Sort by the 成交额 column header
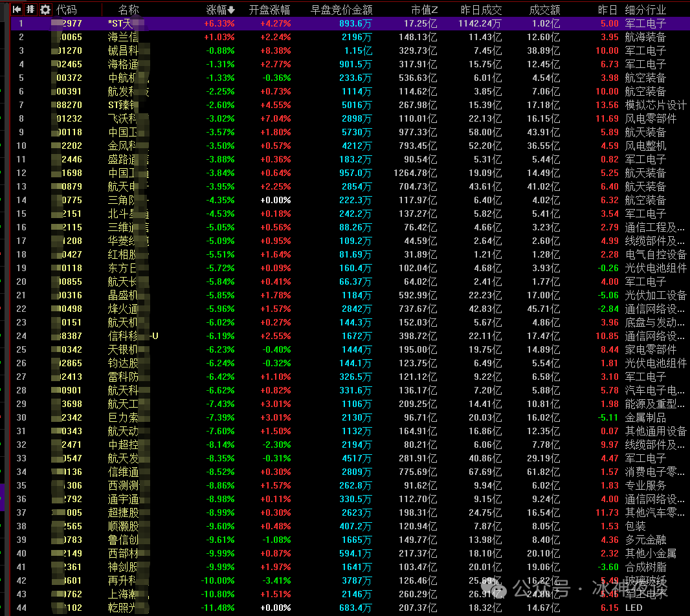 pos(544,10)
